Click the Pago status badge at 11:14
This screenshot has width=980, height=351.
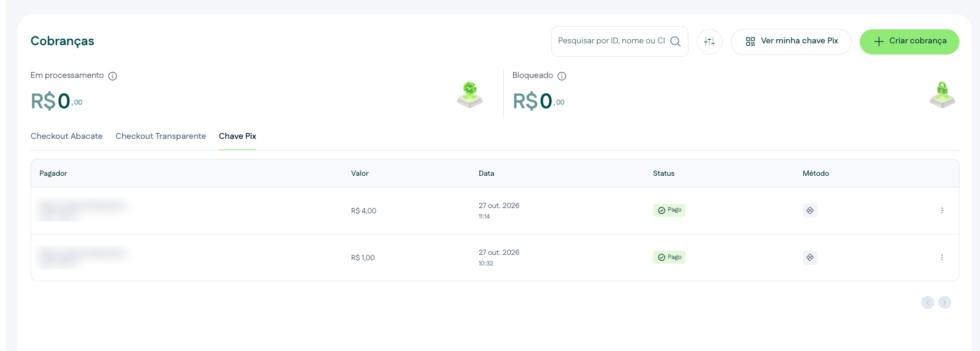click(669, 210)
